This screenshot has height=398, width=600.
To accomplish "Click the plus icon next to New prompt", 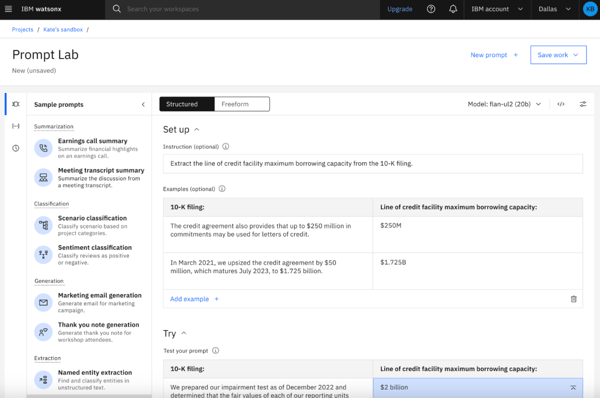I will click(515, 55).
